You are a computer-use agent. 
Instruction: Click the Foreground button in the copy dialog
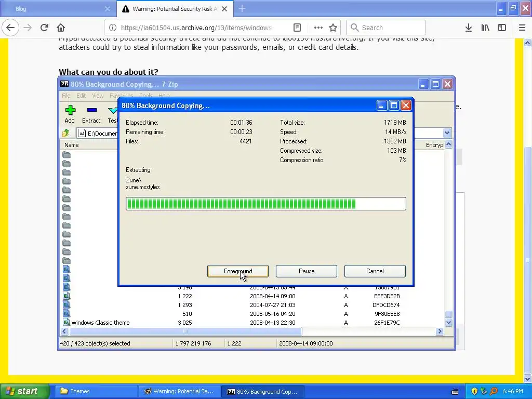[238, 271]
